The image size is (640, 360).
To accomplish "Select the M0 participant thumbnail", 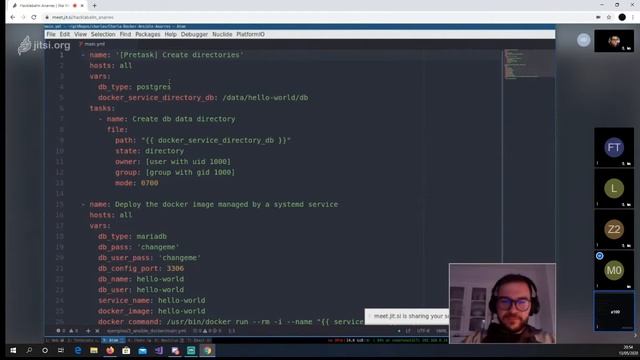I will click(614, 270).
